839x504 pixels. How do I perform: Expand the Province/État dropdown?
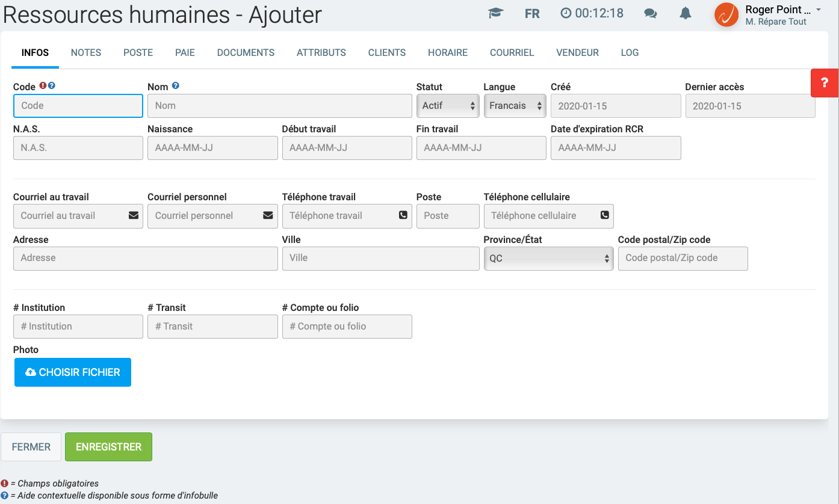coord(548,259)
